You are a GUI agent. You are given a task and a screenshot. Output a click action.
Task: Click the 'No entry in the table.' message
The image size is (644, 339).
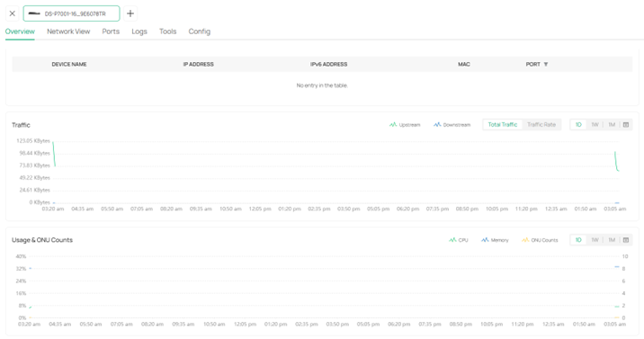point(322,85)
